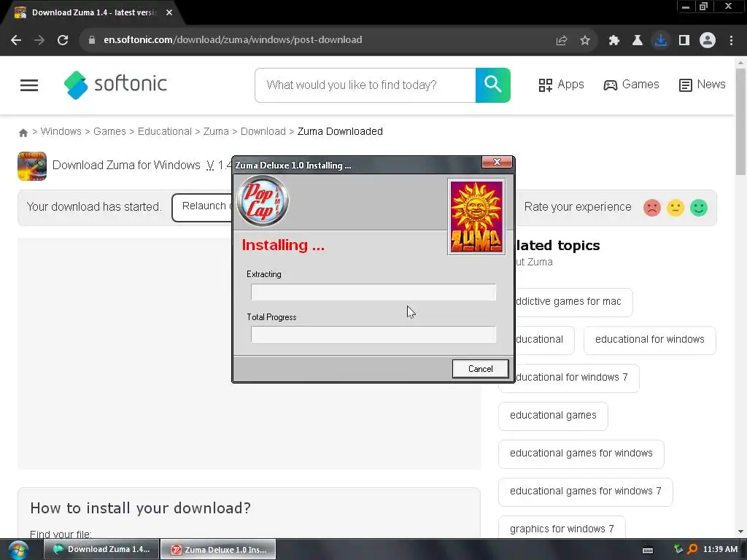Click the search magnifier button
Image resolution: width=747 pixels, height=560 pixels.
[x=492, y=85]
